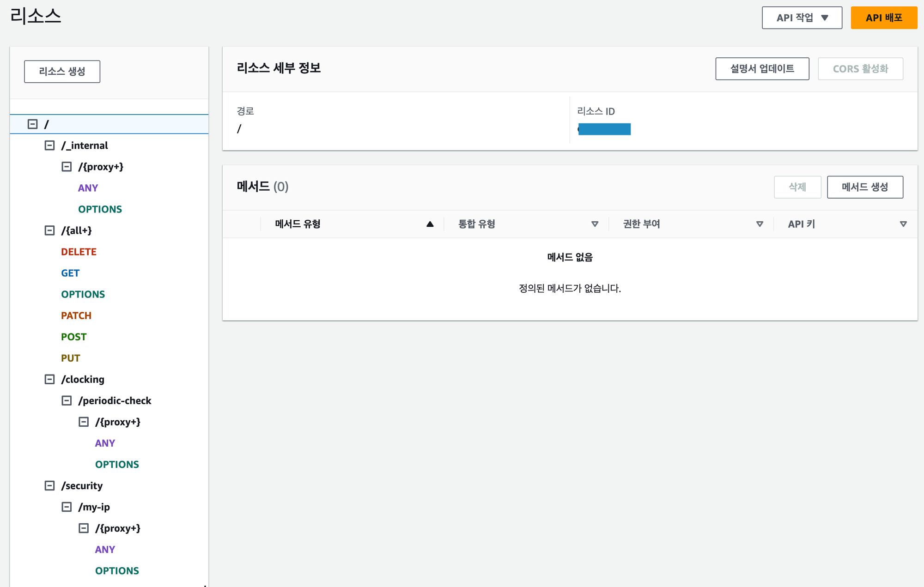Collapse the /_internal tree node
Viewport: 924px width, 587px height.
tap(49, 145)
